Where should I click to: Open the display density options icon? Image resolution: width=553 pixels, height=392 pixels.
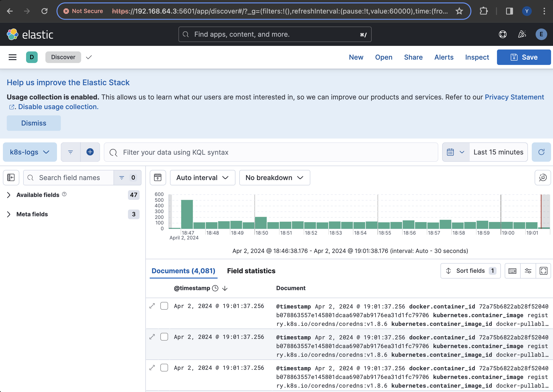click(512, 271)
